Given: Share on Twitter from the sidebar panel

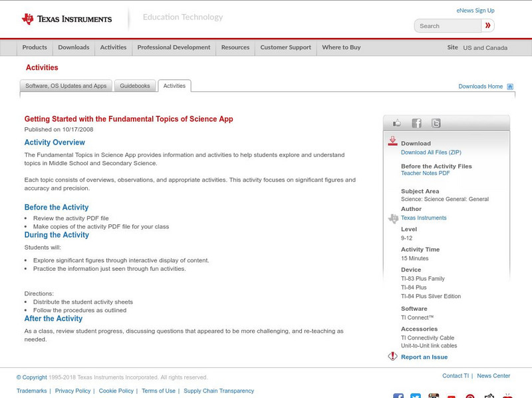Looking at the screenshot, I should click(x=436, y=123).
